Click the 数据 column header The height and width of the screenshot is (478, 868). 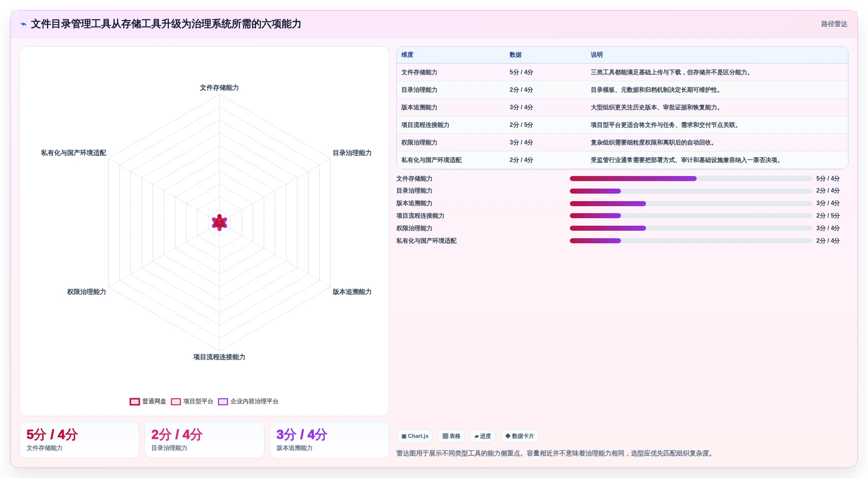coord(516,55)
